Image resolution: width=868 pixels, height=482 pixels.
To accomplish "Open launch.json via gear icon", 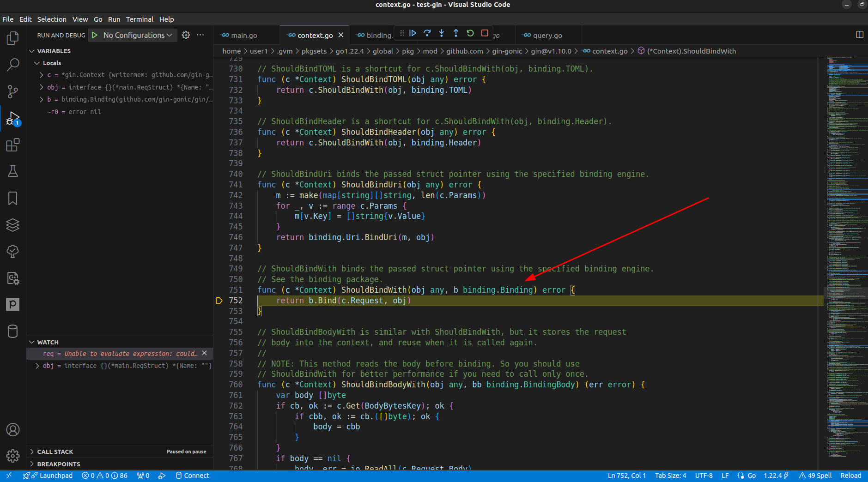I will (x=186, y=35).
